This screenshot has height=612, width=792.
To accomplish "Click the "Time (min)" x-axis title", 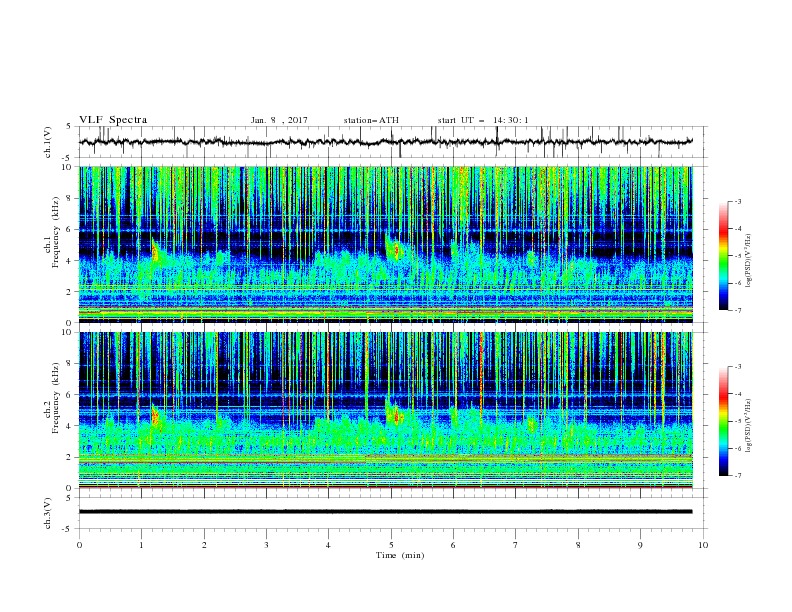I will [x=400, y=555].
